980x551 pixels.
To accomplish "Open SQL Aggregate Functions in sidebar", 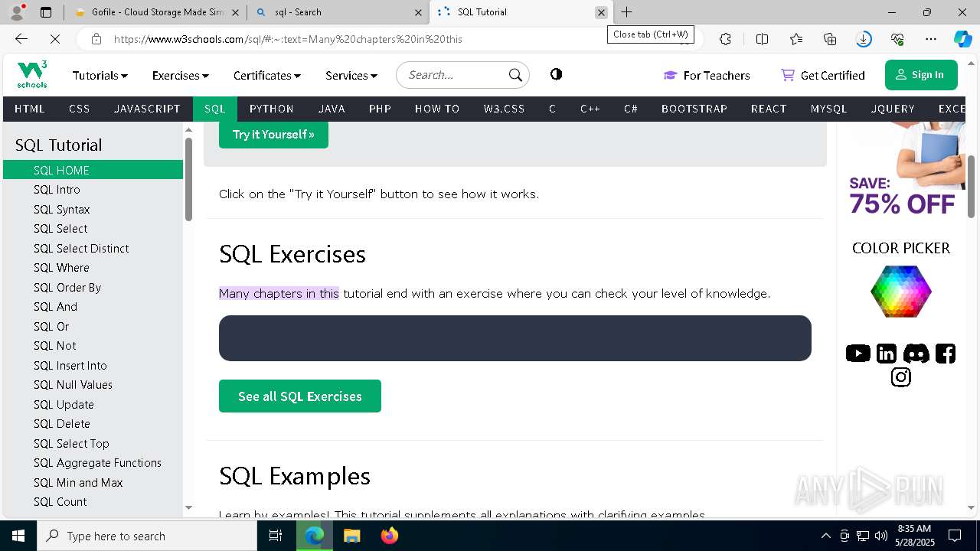I will click(x=93, y=463).
